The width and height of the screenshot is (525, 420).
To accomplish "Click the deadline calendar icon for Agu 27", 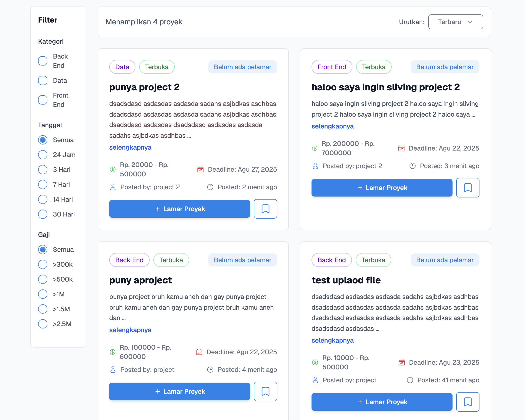I will point(200,169).
